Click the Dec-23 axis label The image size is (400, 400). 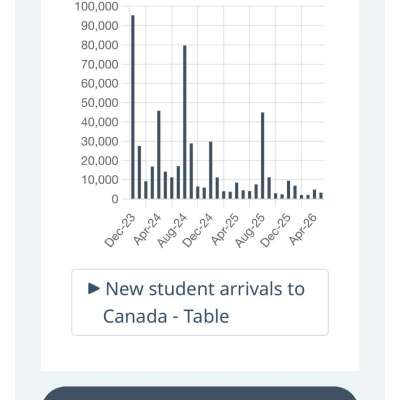120,230
